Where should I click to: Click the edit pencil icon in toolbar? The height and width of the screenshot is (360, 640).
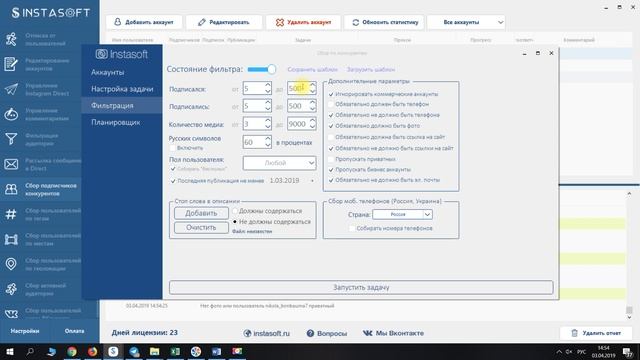[x=202, y=22]
